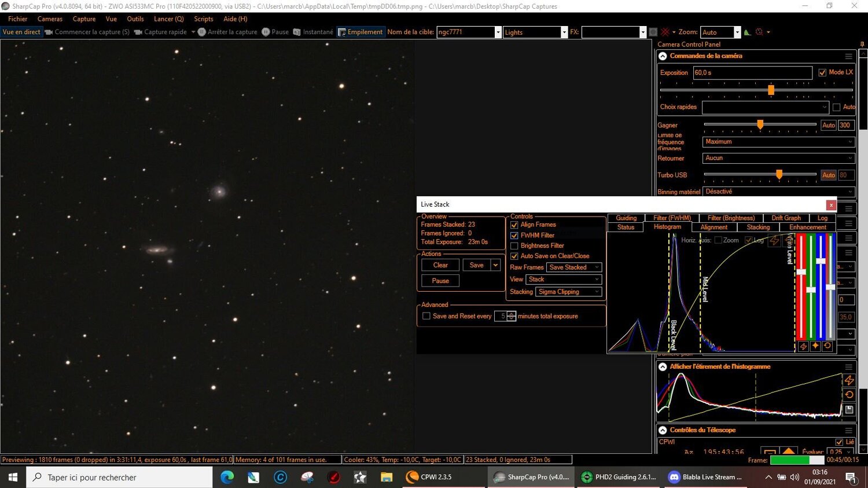This screenshot has width=868, height=488.
Task: Open the Save button's dropdown arrow
Action: click(495, 265)
